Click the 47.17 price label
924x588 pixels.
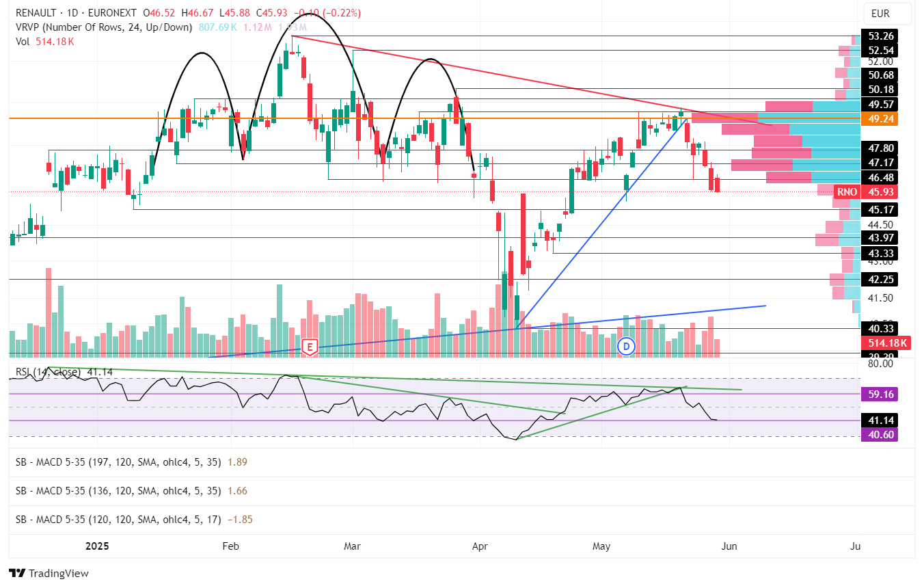[881, 163]
